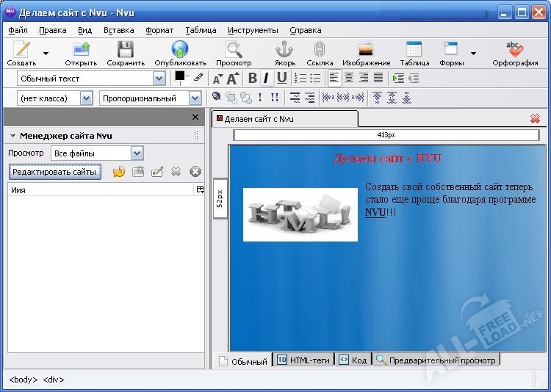The image size is (551, 392).
Task: Click the Таблица table icon in the toolbar
Action: click(414, 50)
